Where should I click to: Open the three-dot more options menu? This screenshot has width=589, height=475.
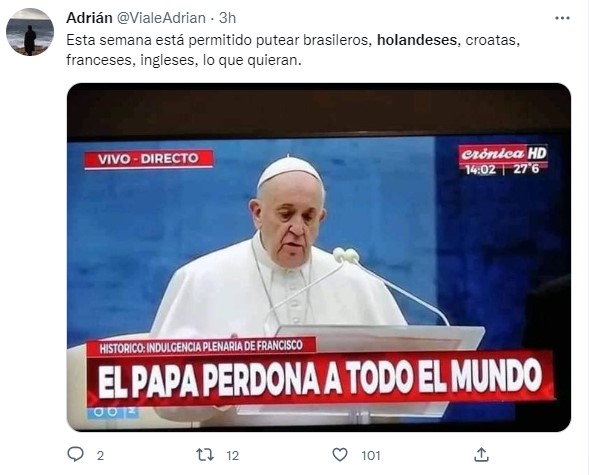[562, 18]
